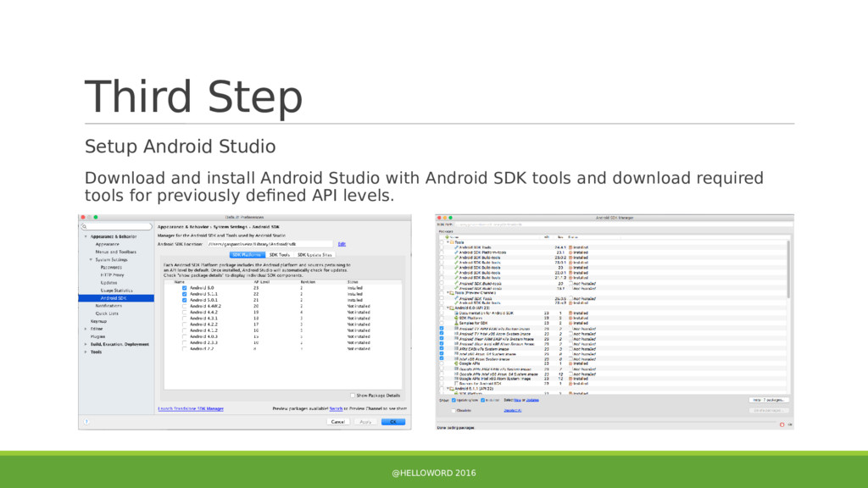Viewport: 868px width, 488px height.
Task: Select the Updates link next to Select New
Action: 532,400
